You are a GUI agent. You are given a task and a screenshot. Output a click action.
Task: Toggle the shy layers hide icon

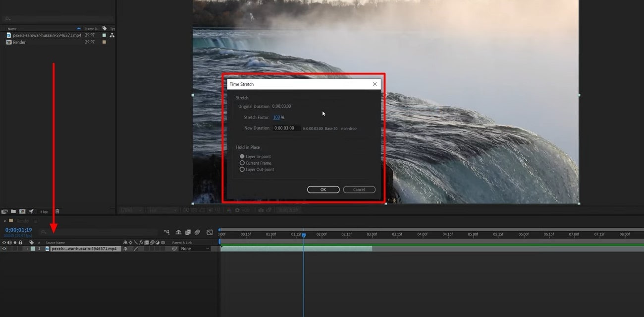pyautogui.click(x=178, y=232)
